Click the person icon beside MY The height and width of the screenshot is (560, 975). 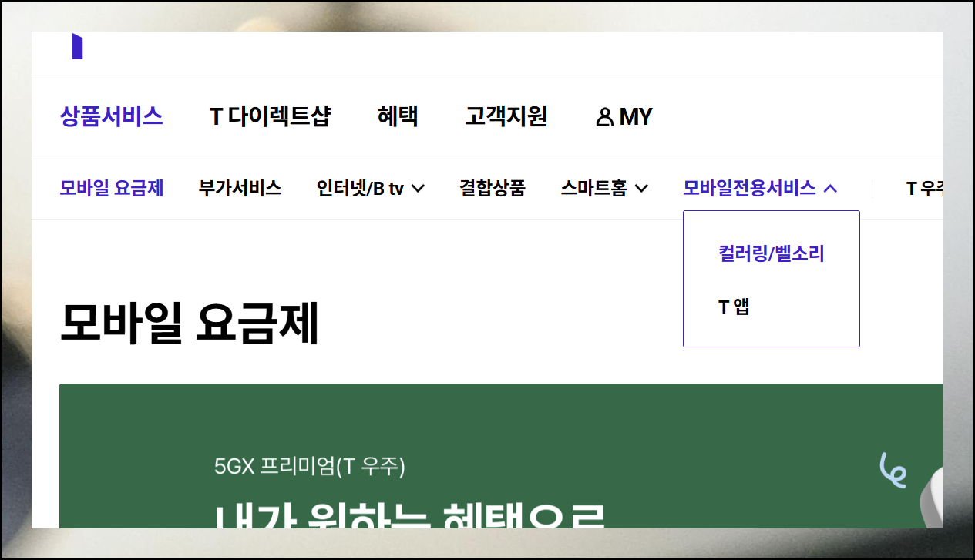604,117
